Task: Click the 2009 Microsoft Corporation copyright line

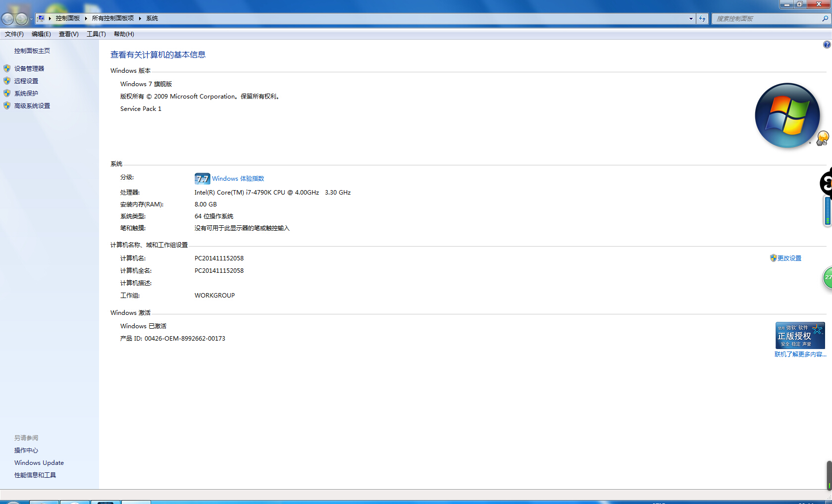Action: [x=201, y=97]
